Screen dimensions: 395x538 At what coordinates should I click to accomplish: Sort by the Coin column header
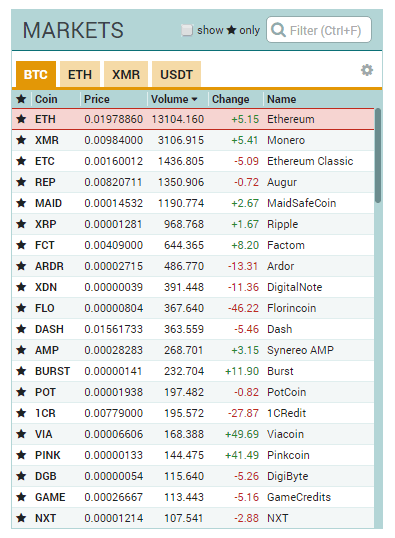pyautogui.click(x=46, y=99)
